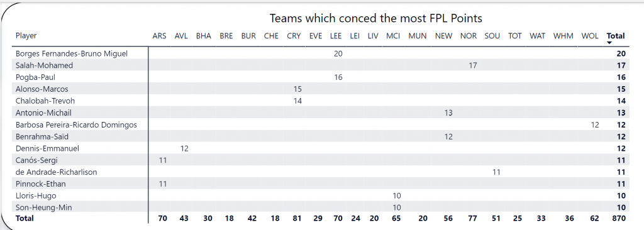The height and width of the screenshot is (230, 644).
Task: Click Borges Fernandes-Bruno Miguel row label
Action: tap(72, 53)
